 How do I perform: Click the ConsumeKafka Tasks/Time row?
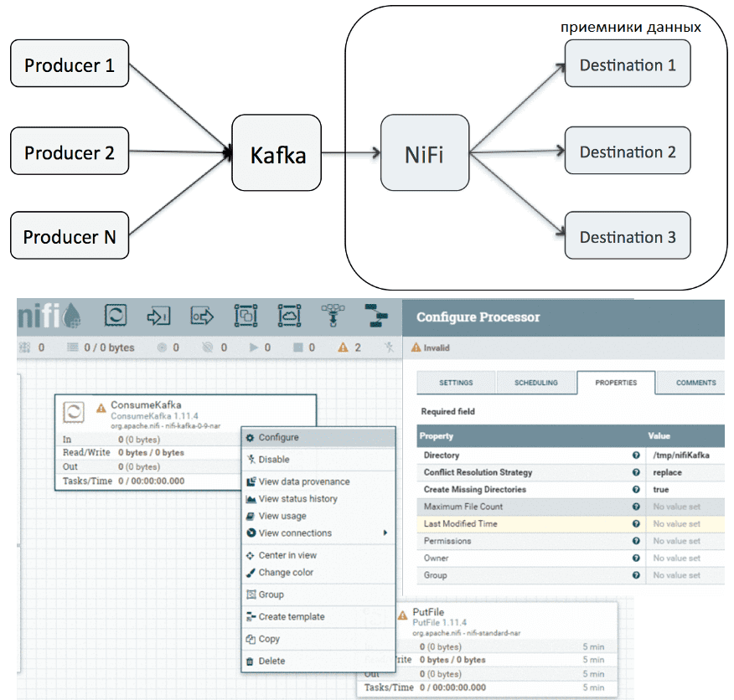(149, 481)
